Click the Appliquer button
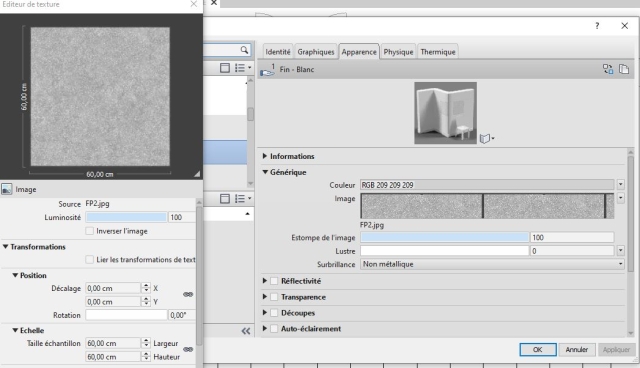This screenshot has height=368, width=640. (x=616, y=350)
